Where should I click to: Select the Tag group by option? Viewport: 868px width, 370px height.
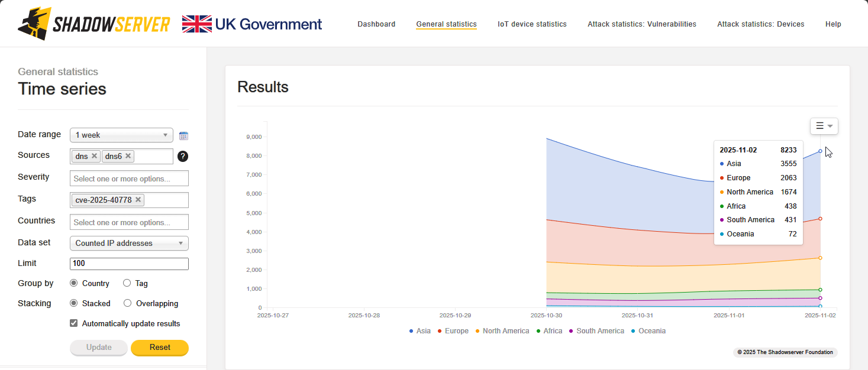click(127, 283)
